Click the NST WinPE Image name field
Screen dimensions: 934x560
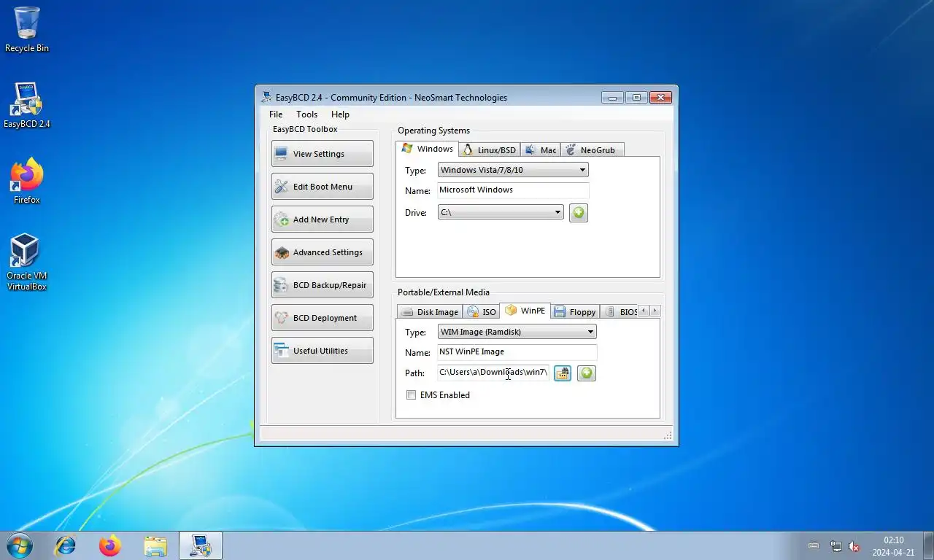pos(517,351)
